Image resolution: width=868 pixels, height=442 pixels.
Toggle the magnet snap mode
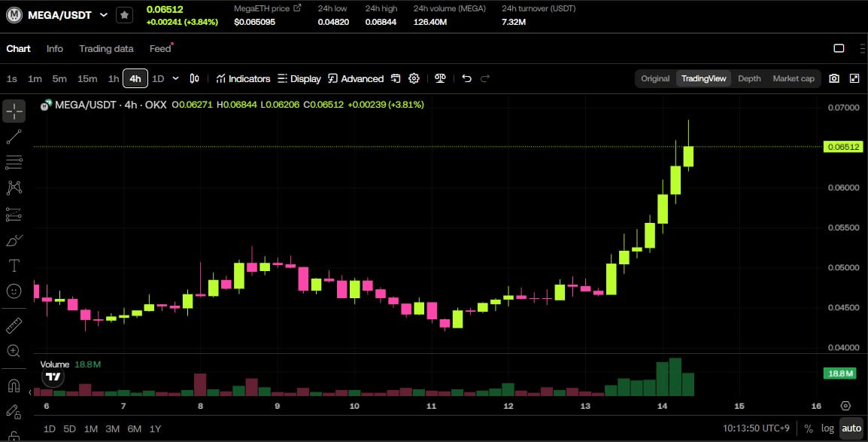(x=14, y=386)
